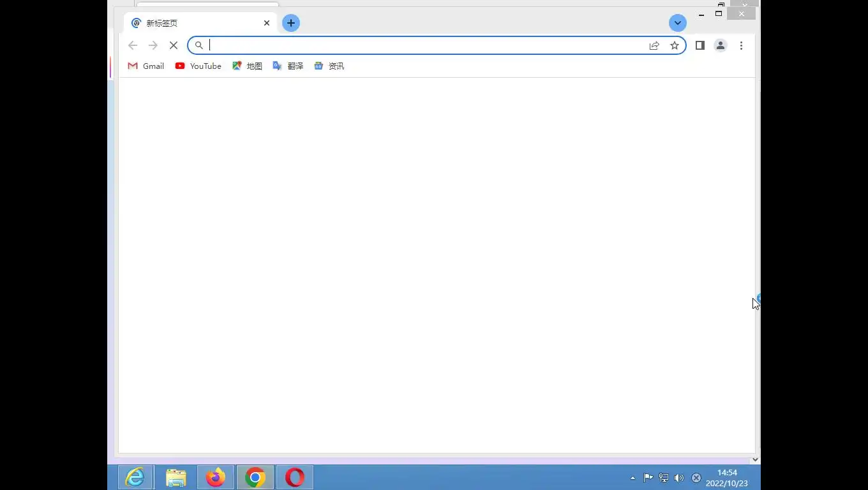The image size is (868, 490).
Task: Open 资讯 bookmark
Action: tap(329, 66)
